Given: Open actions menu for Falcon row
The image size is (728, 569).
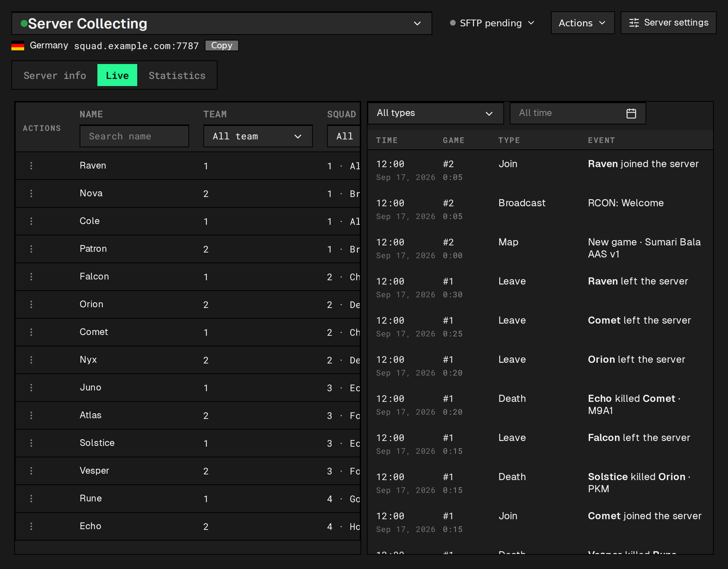Looking at the screenshot, I should point(31,277).
